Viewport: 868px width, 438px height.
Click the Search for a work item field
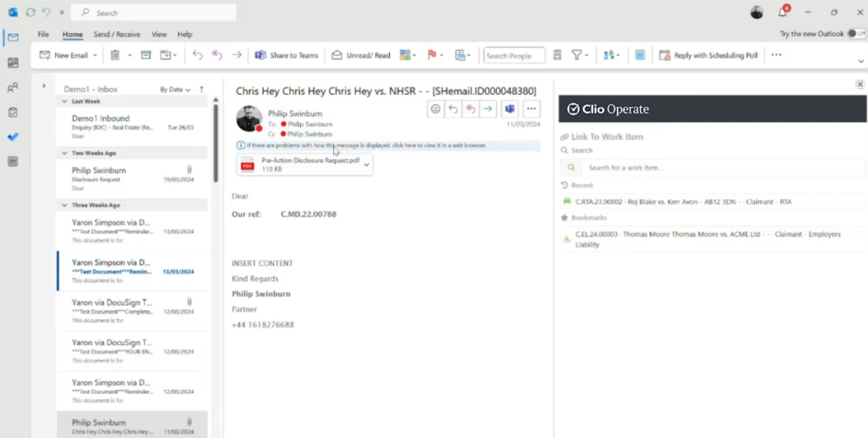tap(721, 168)
